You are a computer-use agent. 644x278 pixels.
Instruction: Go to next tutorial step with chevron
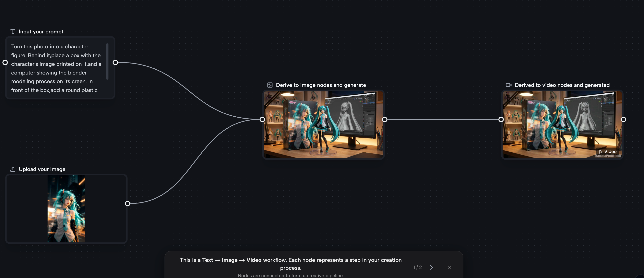tap(431, 267)
